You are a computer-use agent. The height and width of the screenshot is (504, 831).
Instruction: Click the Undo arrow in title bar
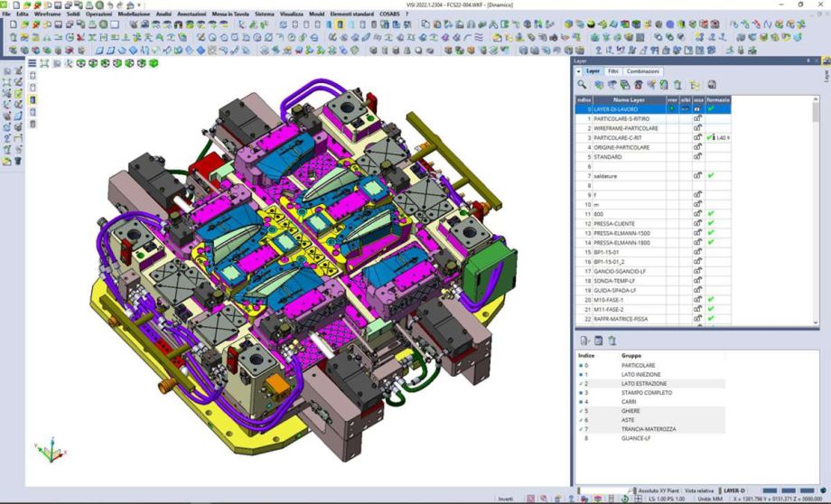[x=110, y=5]
